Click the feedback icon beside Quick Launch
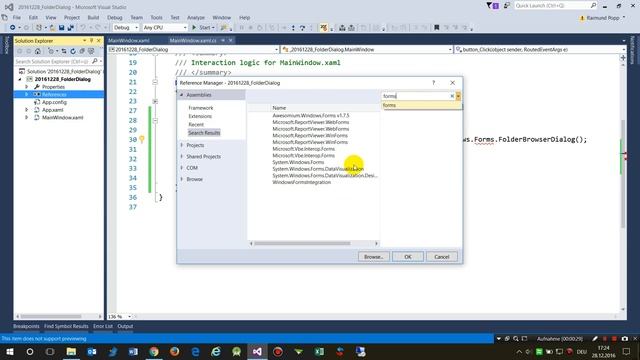The height and width of the screenshot is (360, 640). [507, 6]
